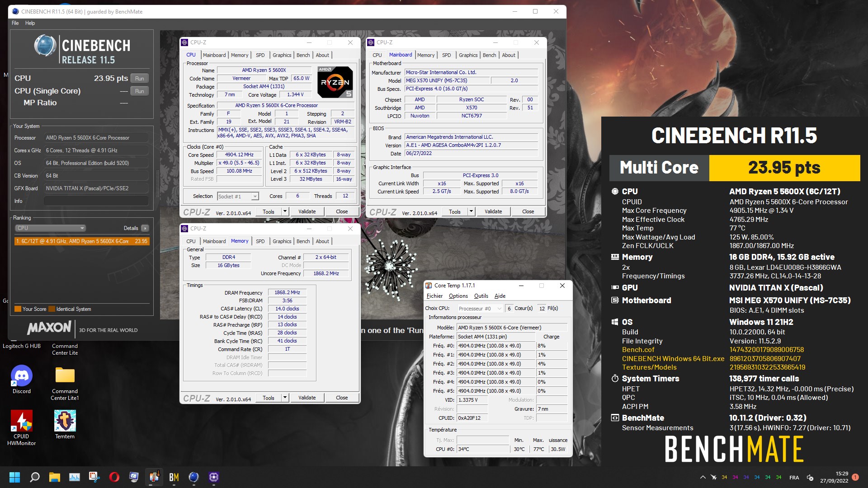Click airplane mode tray icon
868x488 pixels.
[713, 477]
